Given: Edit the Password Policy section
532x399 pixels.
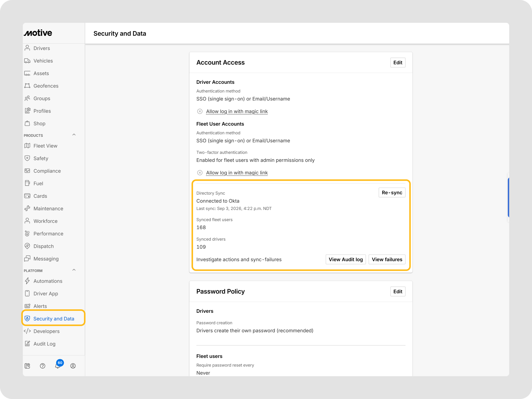Looking at the screenshot, I should coord(398,291).
